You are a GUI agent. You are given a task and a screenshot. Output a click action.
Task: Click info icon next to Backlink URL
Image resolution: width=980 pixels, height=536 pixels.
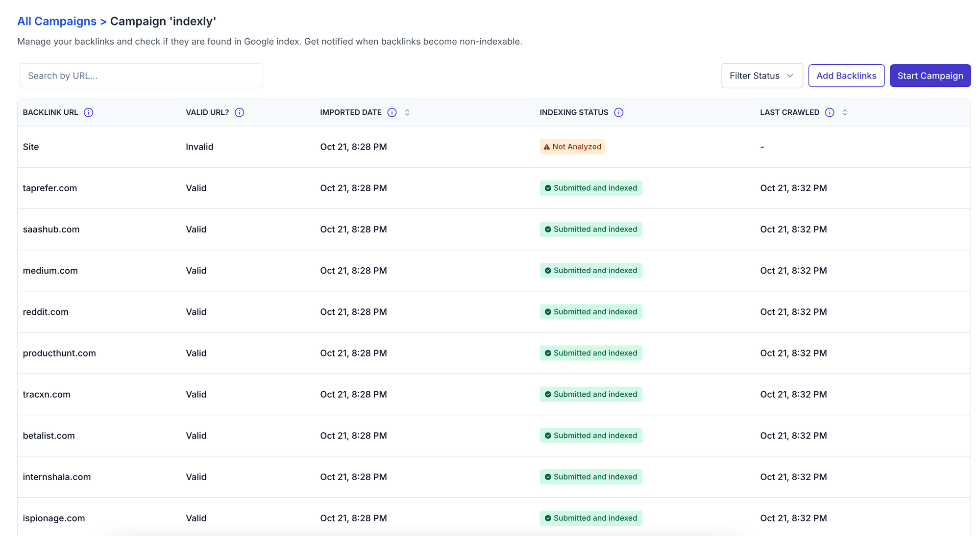click(88, 112)
